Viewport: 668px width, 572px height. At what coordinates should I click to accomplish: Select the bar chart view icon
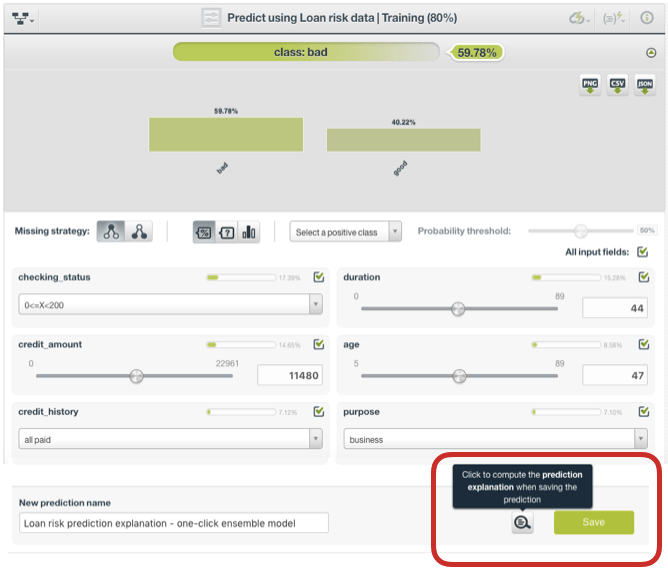[248, 232]
